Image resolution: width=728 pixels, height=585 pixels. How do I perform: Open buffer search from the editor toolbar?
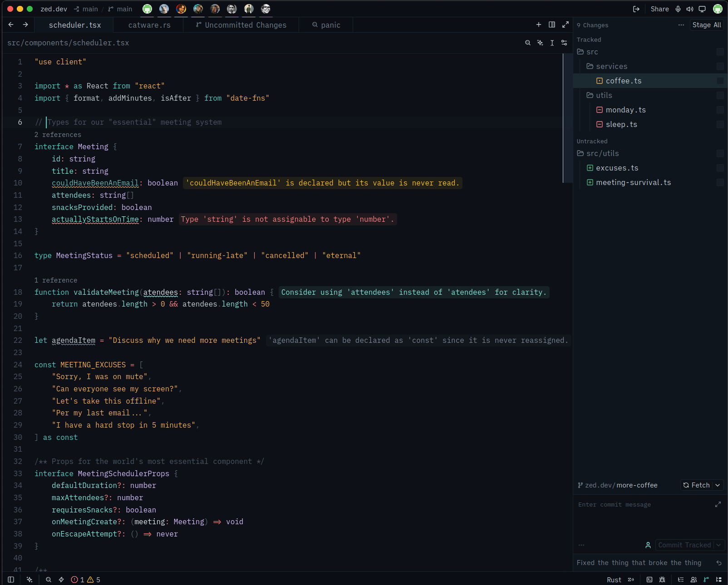click(x=528, y=43)
